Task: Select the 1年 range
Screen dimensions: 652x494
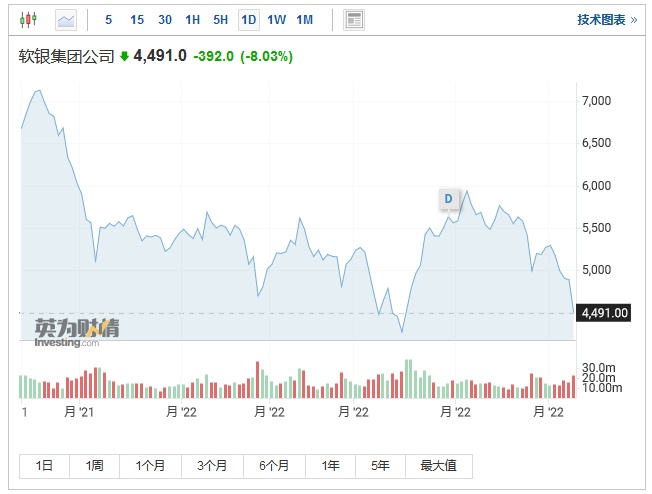Action: pos(331,466)
